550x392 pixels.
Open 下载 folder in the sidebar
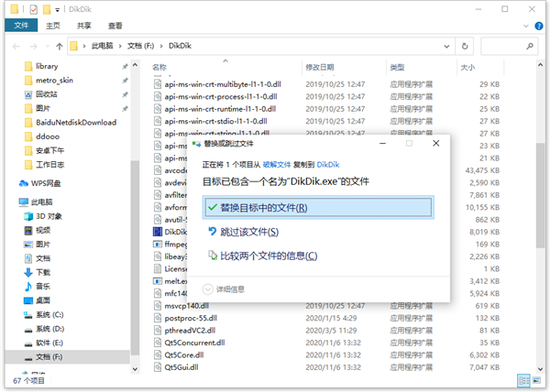43,272
